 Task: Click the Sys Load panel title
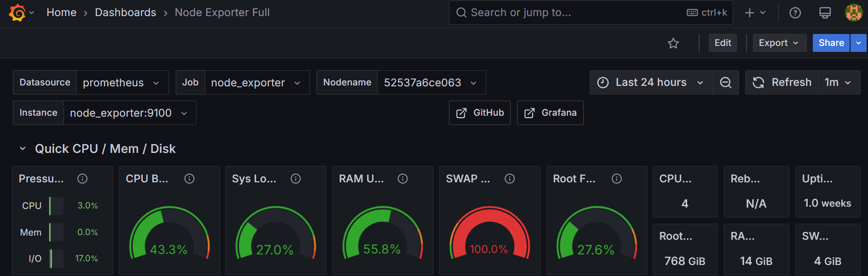click(x=254, y=179)
